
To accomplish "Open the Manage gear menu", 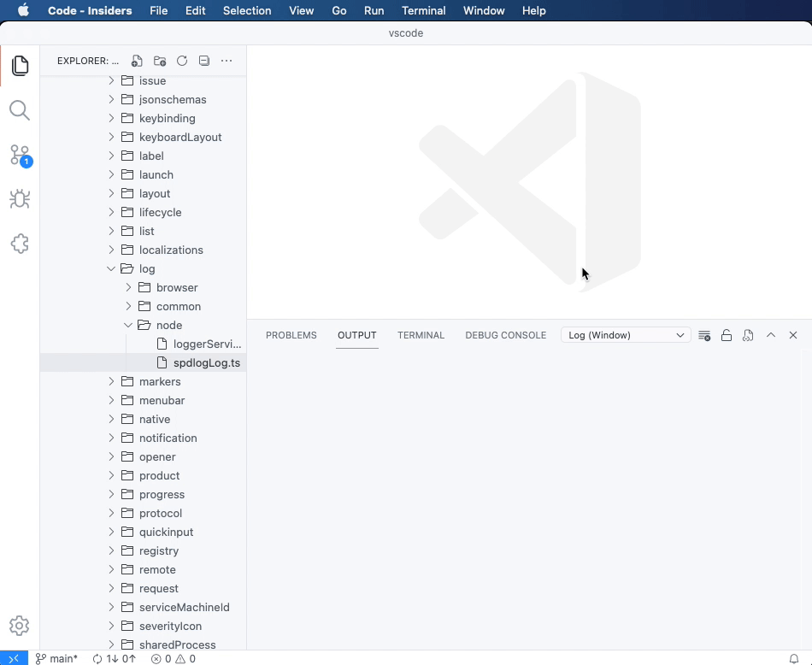I will pyautogui.click(x=19, y=626).
